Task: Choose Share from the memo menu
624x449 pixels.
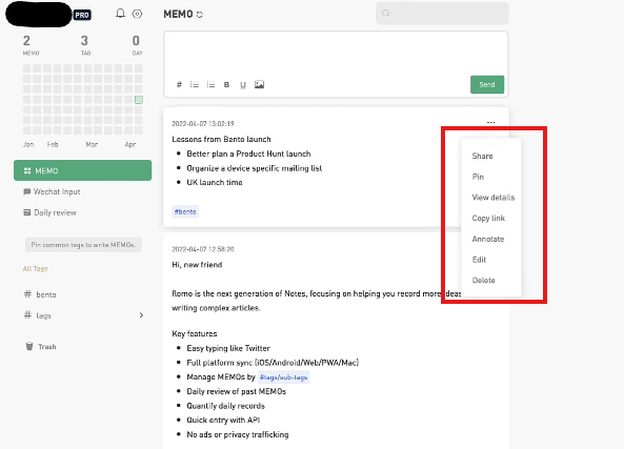Action: 482,156
